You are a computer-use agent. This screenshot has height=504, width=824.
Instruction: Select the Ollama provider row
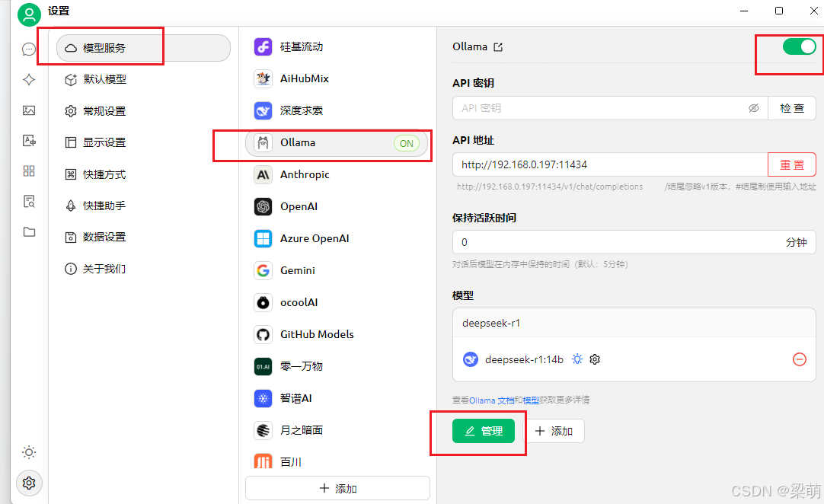[337, 143]
